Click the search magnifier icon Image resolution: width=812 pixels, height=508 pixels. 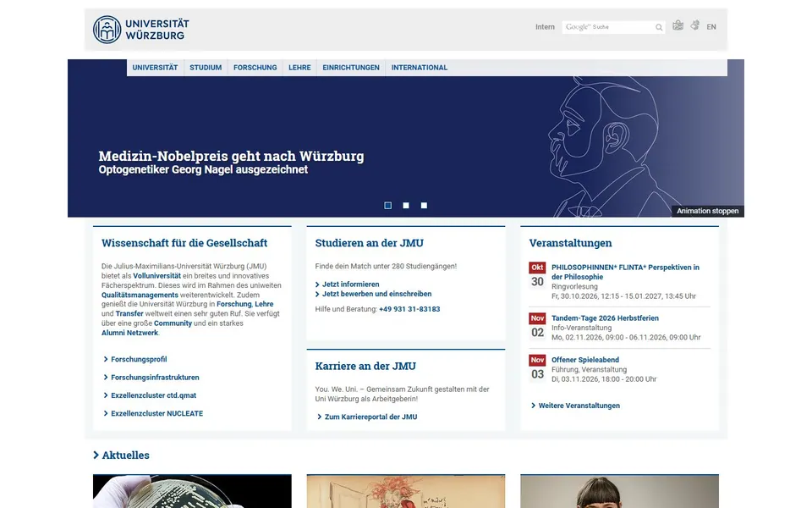[659, 27]
